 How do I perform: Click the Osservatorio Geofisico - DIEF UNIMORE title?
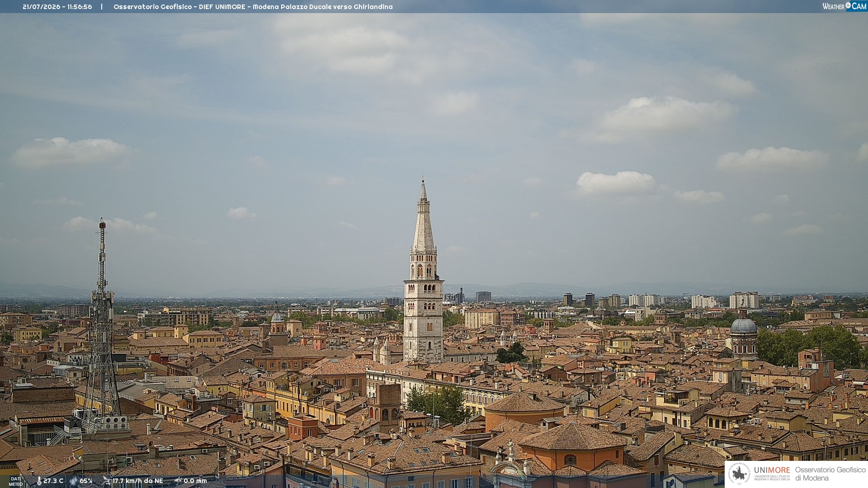click(x=253, y=7)
